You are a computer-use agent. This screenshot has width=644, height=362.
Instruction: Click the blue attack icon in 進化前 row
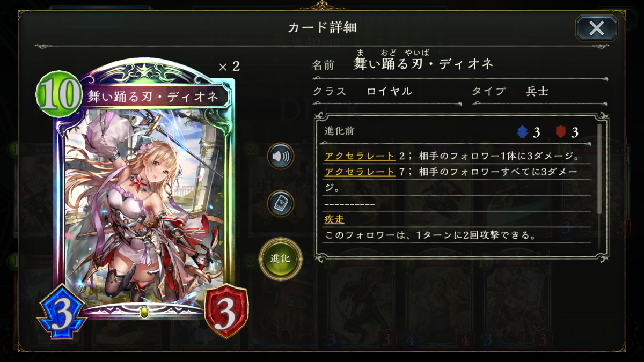pyautogui.click(x=522, y=132)
